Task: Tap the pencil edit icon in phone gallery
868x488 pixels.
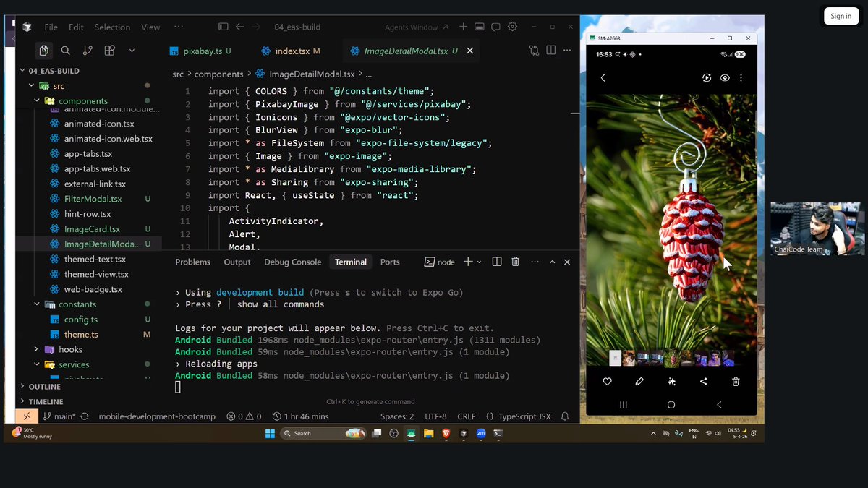Action: (639, 382)
